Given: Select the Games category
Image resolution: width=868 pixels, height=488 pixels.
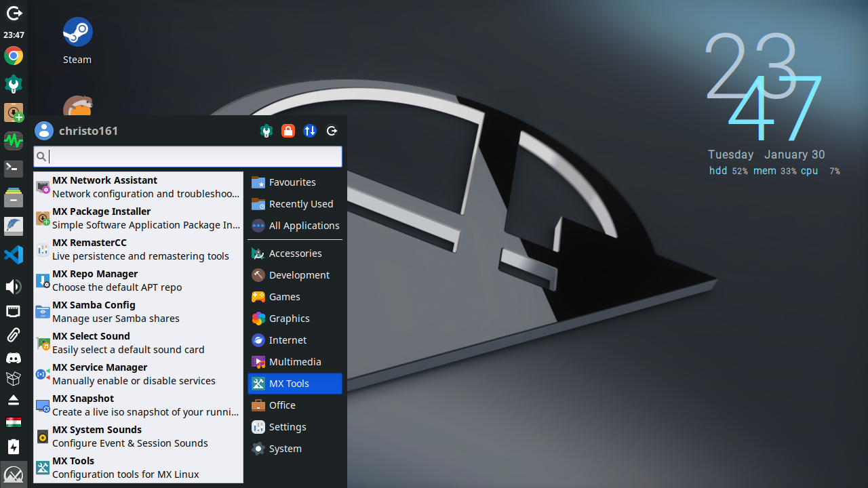Looking at the screenshot, I should coord(295,297).
